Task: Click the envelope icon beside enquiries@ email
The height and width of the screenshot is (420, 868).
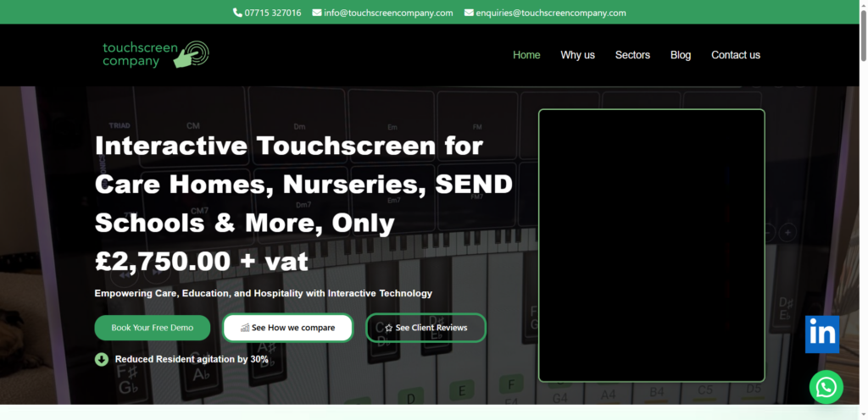Action: [469, 13]
